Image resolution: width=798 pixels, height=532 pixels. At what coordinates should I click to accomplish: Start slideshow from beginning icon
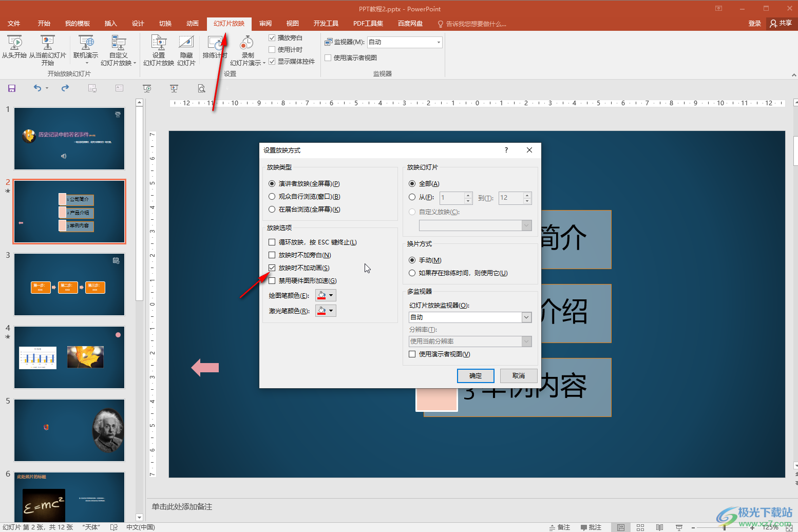pyautogui.click(x=14, y=43)
